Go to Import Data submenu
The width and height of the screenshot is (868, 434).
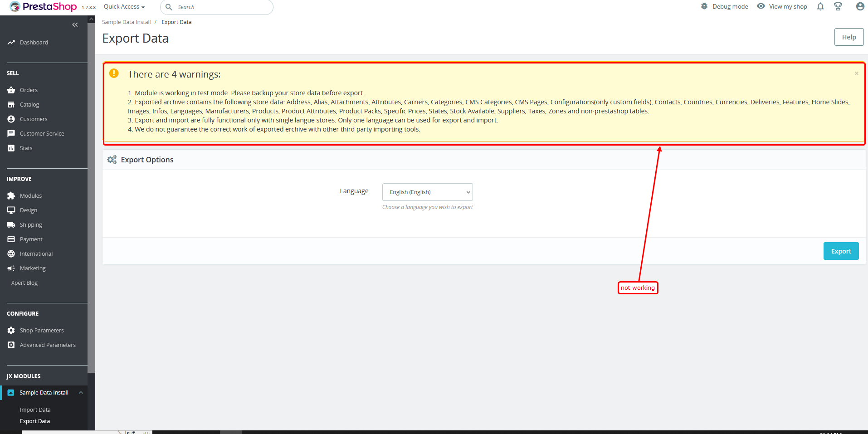(35, 410)
